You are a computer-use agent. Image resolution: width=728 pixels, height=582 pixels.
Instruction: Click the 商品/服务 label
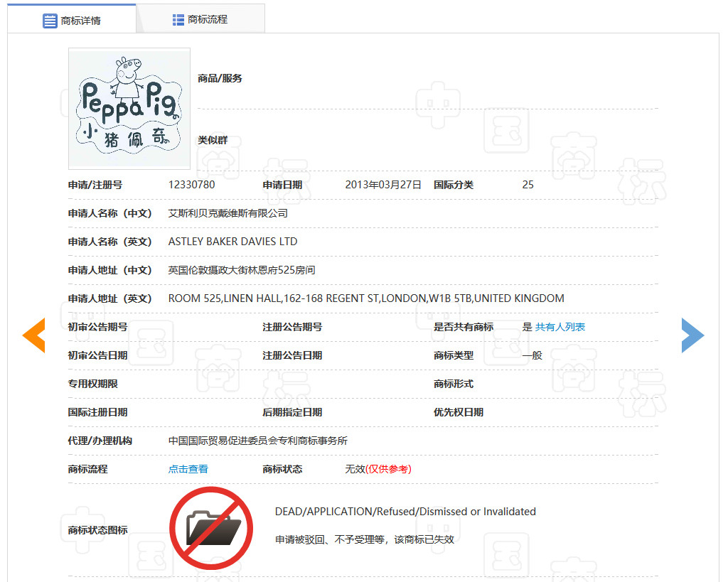pyautogui.click(x=220, y=78)
